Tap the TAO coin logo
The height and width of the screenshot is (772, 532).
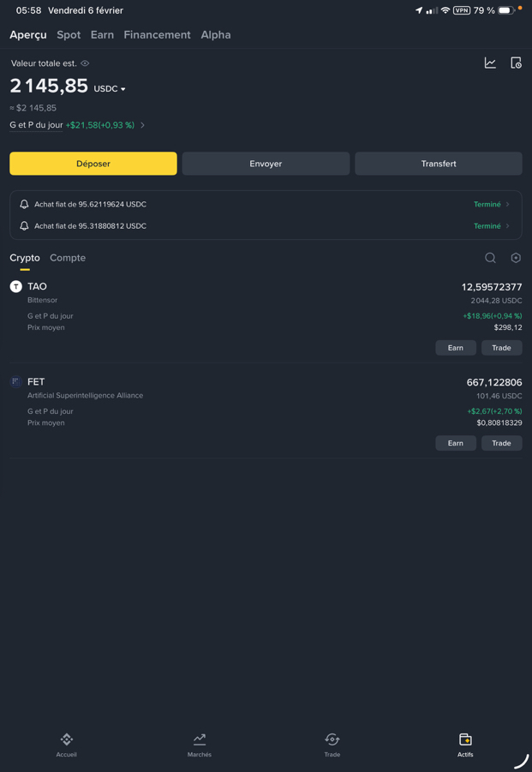[x=16, y=286]
